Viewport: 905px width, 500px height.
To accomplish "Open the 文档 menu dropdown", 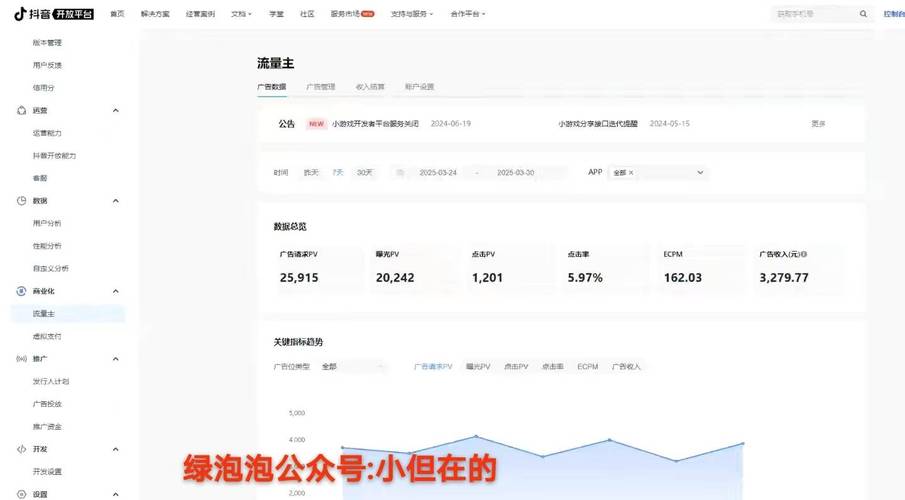I will (x=241, y=14).
